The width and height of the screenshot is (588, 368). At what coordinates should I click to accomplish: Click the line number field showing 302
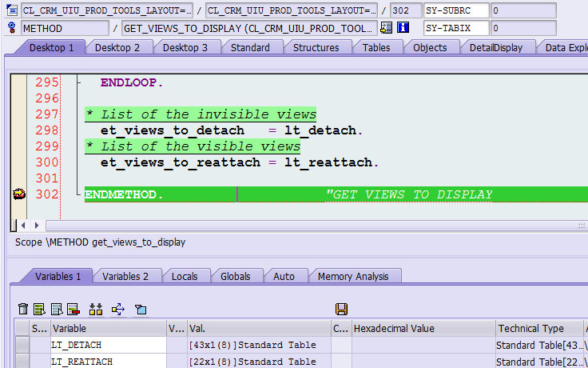click(x=406, y=10)
